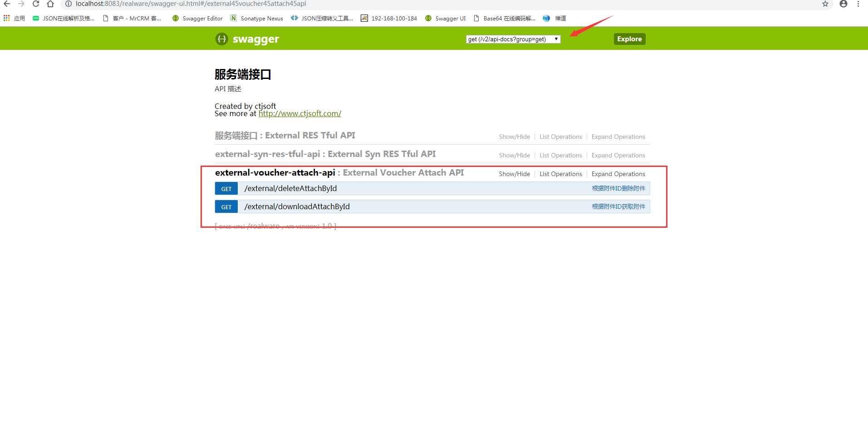Click GET badge of downloadAttachById
The width and height of the screenshot is (868, 422).
226,206
